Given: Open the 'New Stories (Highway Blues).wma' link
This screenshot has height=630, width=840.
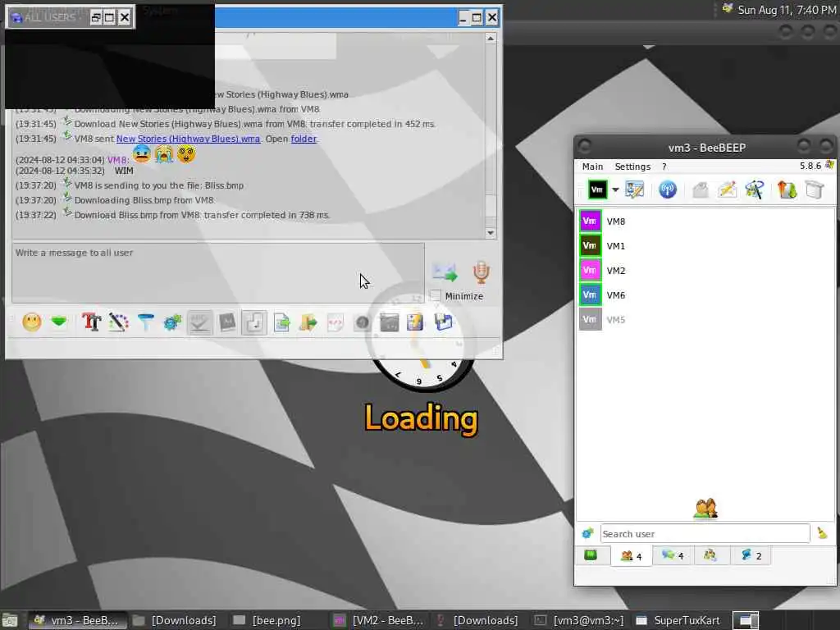Looking at the screenshot, I should click(188, 139).
